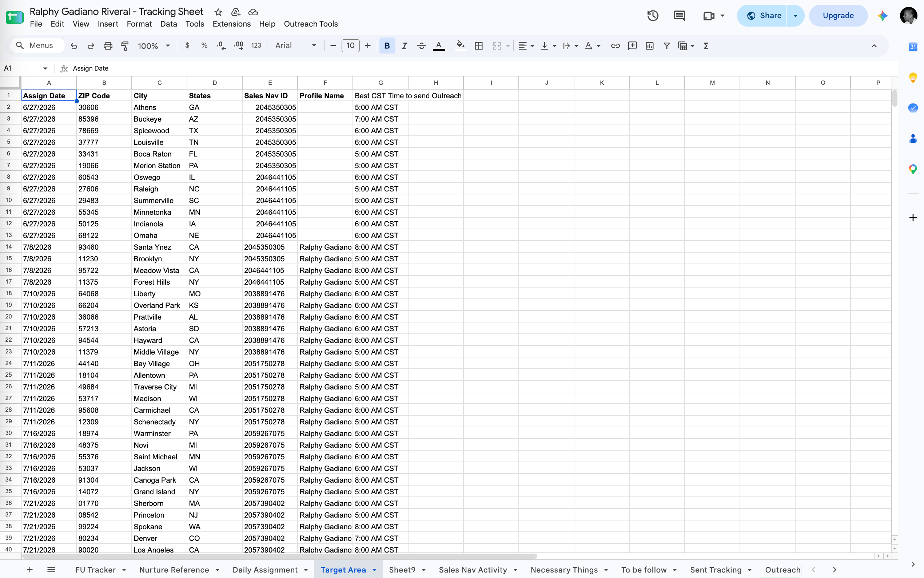Screen dimensions: 924x578
Task: Click the insert chart icon
Action: point(649,46)
